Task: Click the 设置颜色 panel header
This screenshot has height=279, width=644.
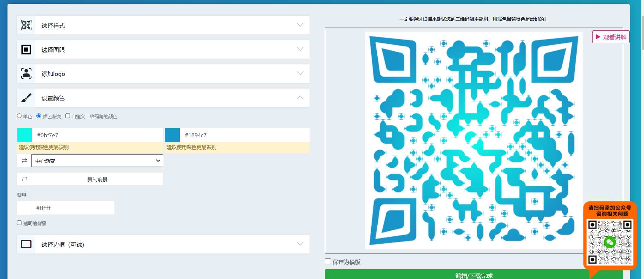Action: pyautogui.click(x=163, y=98)
